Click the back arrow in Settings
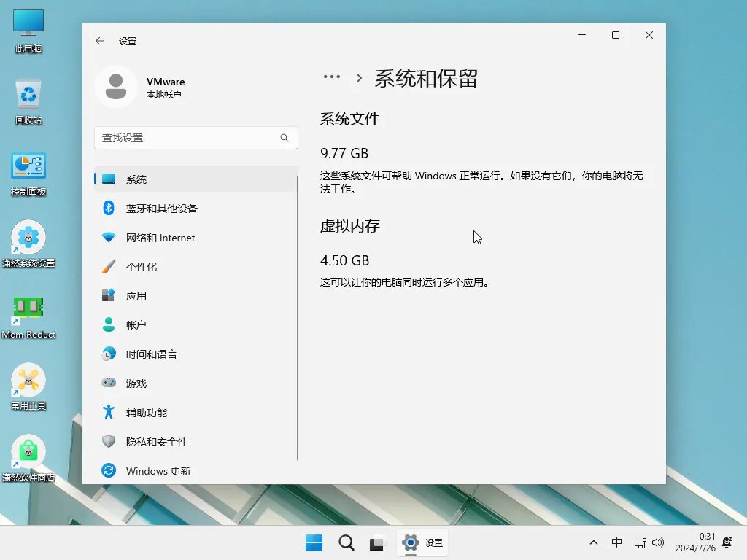 100,42
